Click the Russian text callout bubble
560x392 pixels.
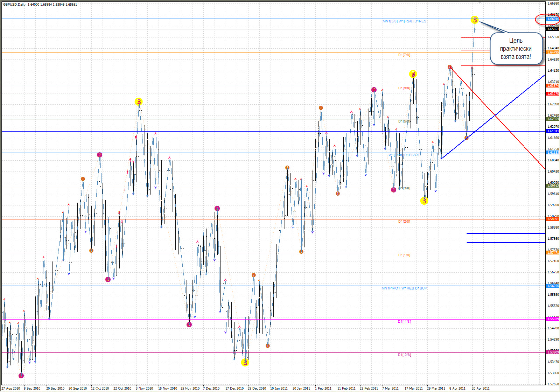(516, 49)
